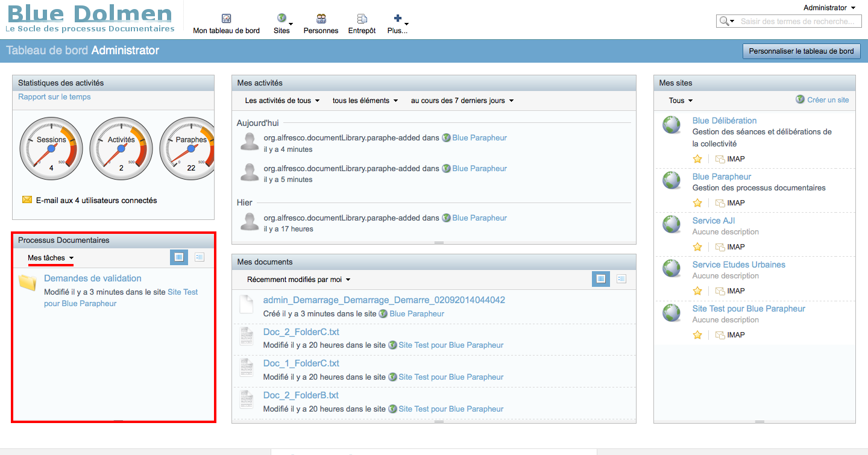This screenshot has width=868, height=455.
Task: Click the search magnifier options icon
Action: [x=726, y=21]
